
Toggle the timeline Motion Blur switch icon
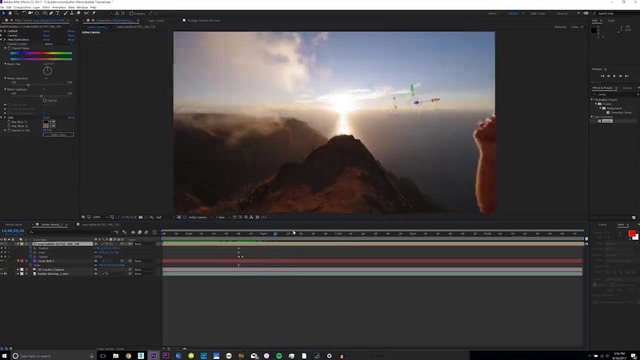click(146, 232)
